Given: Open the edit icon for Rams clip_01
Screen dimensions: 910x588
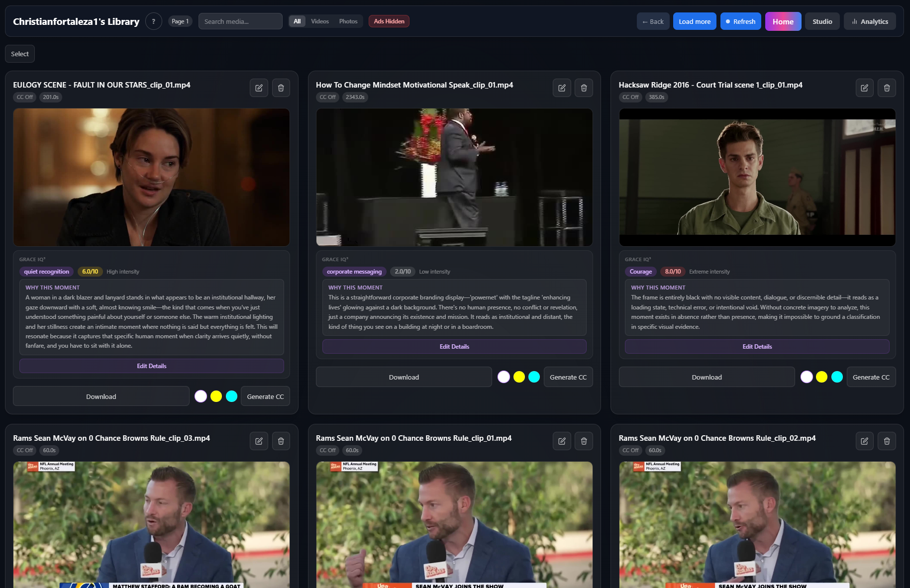Looking at the screenshot, I should [562, 441].
